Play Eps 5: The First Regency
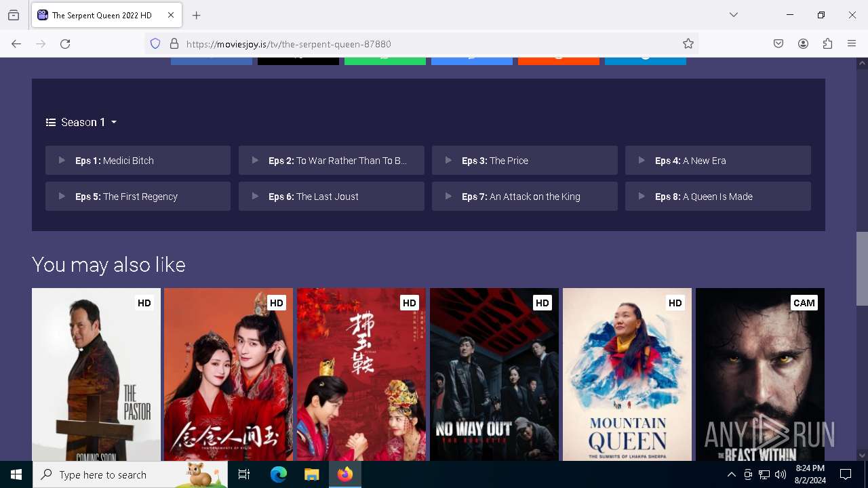Screen dimensions: 868x488 [x=138, y=197]
